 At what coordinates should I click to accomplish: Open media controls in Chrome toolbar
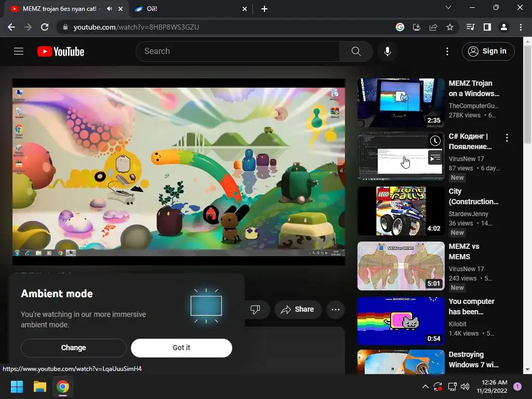point(470,27)
